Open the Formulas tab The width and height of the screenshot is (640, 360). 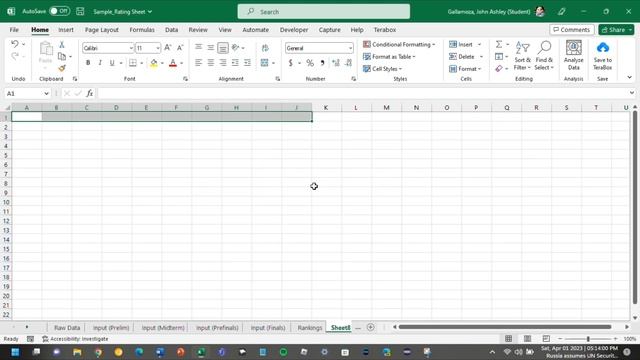click(142, 30)
